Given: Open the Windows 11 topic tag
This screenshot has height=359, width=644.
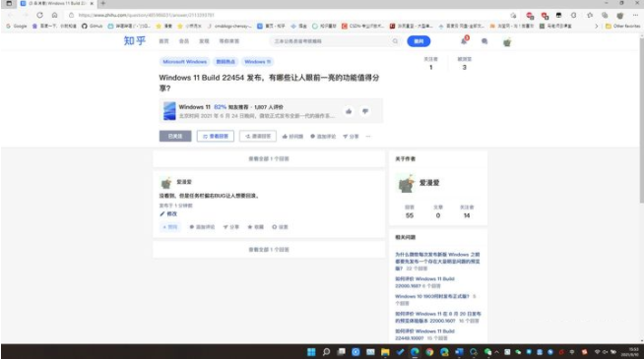Looking at the screenshot, I should pyautogui.click(x=258, y=62).
